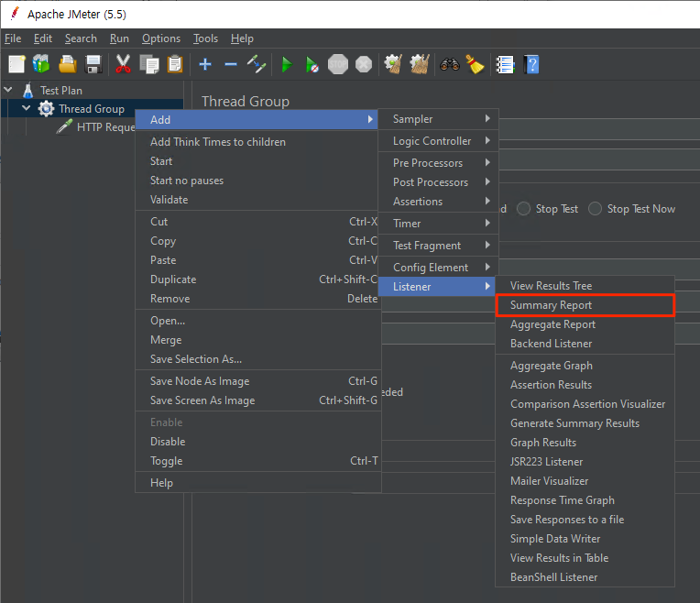Click the green Start run icon
The height and width of the screenshot is (603, 700).
click(287, 65)
